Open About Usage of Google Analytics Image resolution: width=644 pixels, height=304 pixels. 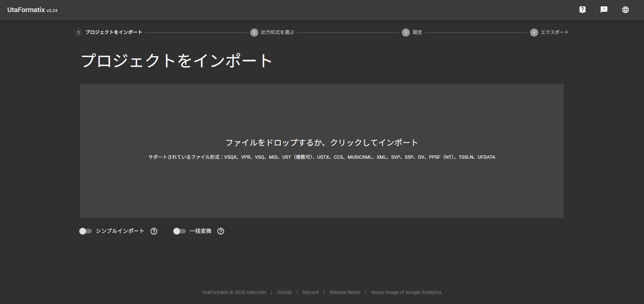pos(406,292)
